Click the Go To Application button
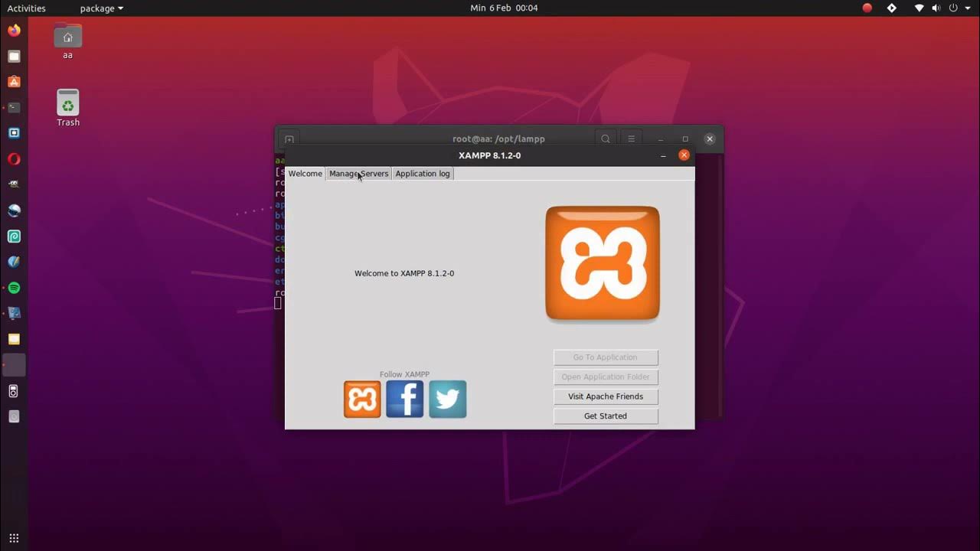980x551 pixels. click(606, 357)
